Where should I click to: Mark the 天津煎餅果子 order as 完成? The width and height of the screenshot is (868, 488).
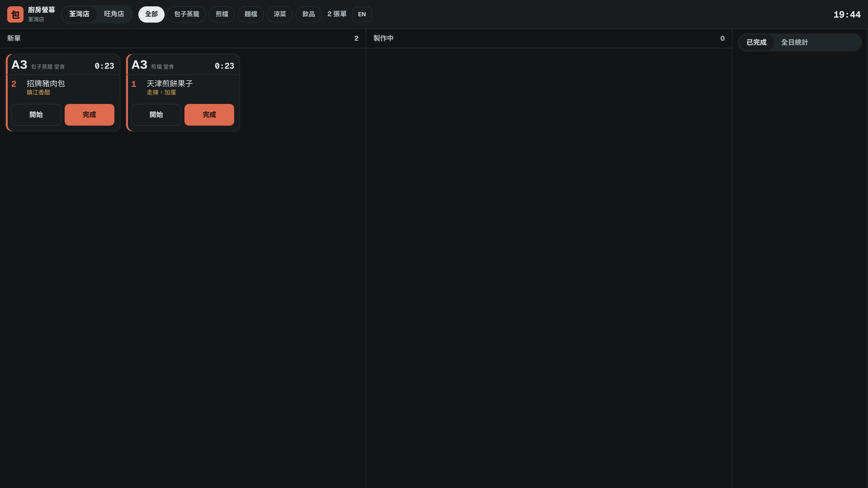point(209,115)
